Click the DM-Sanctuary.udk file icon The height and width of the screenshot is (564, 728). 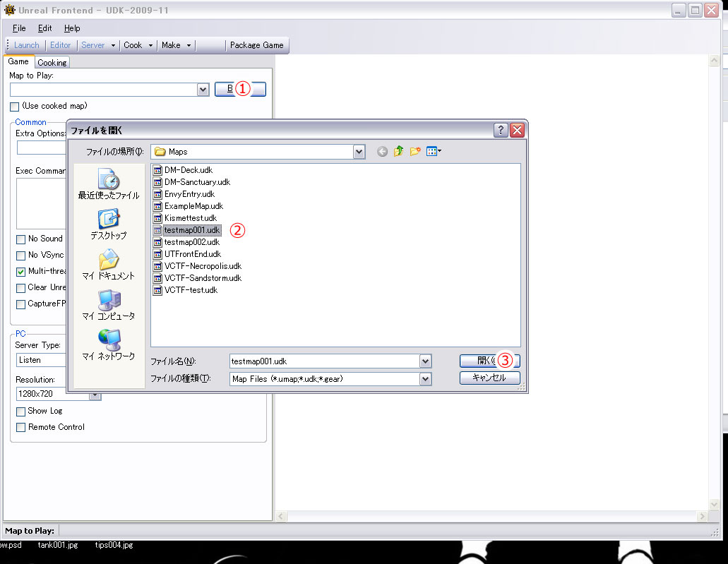point(158,182)
